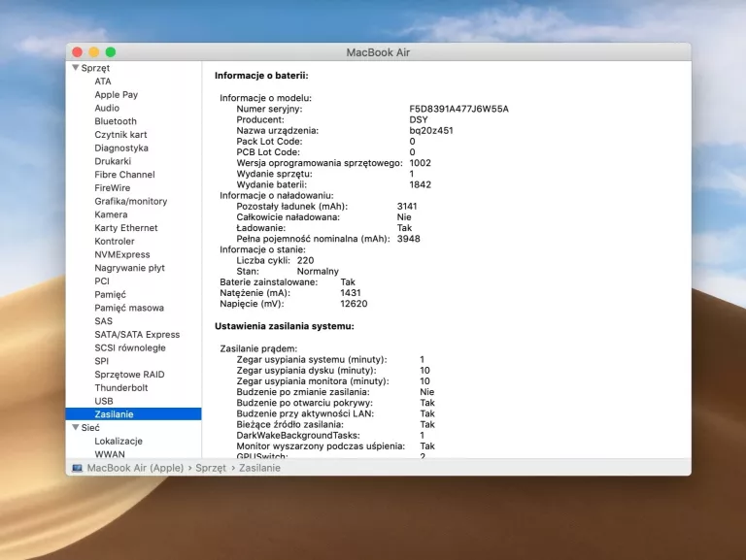Select SPI in the sidebar
746x560 pixels.
pyautogui.click(x=101, y=361)
